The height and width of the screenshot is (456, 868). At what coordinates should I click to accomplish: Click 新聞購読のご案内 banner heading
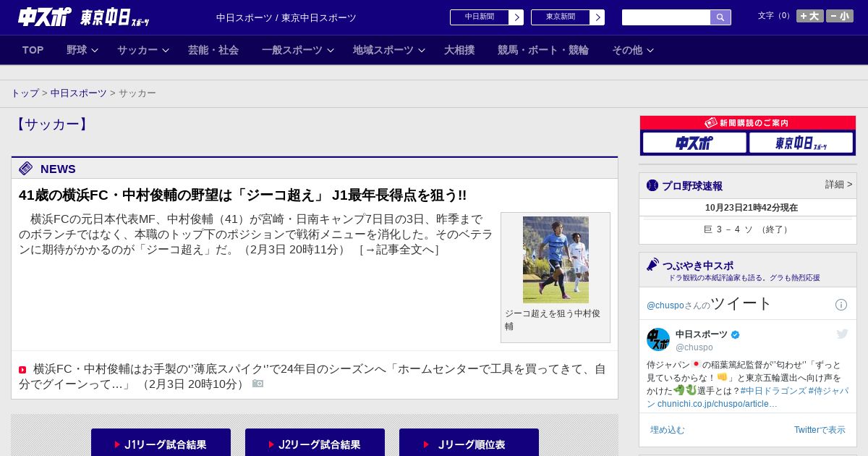tap(747, 123)
